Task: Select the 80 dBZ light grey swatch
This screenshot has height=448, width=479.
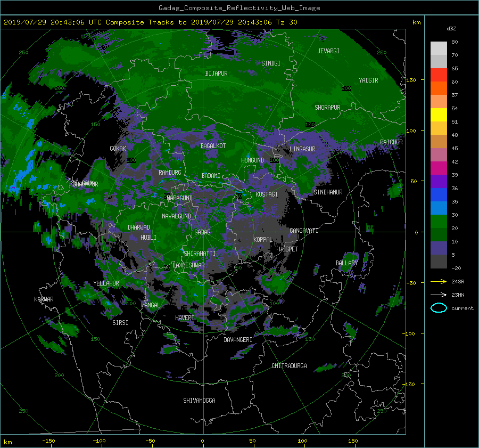Action: tap(439, 48)
